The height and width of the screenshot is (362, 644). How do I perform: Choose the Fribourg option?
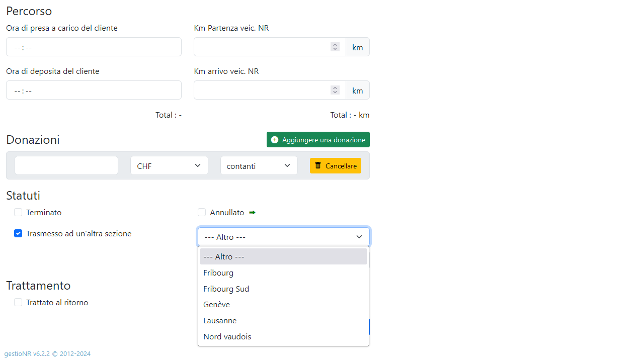click(218, 273)
